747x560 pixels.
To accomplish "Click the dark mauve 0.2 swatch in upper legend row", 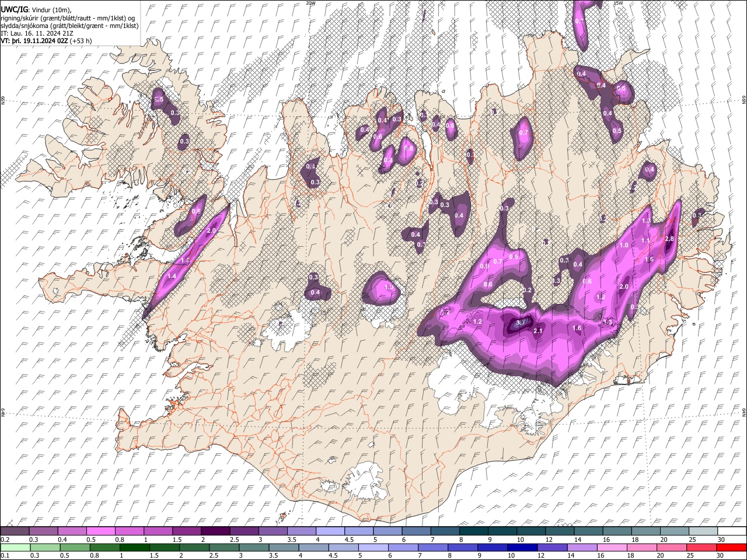I will coord(15,531).
